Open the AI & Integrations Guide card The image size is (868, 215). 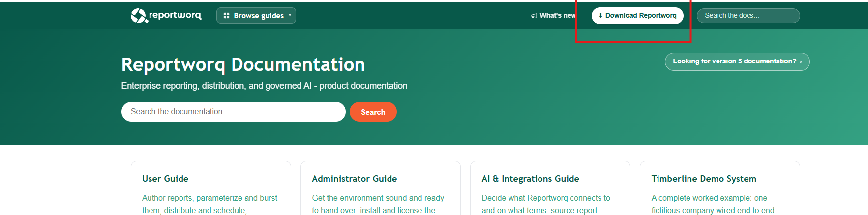point(550,188)
